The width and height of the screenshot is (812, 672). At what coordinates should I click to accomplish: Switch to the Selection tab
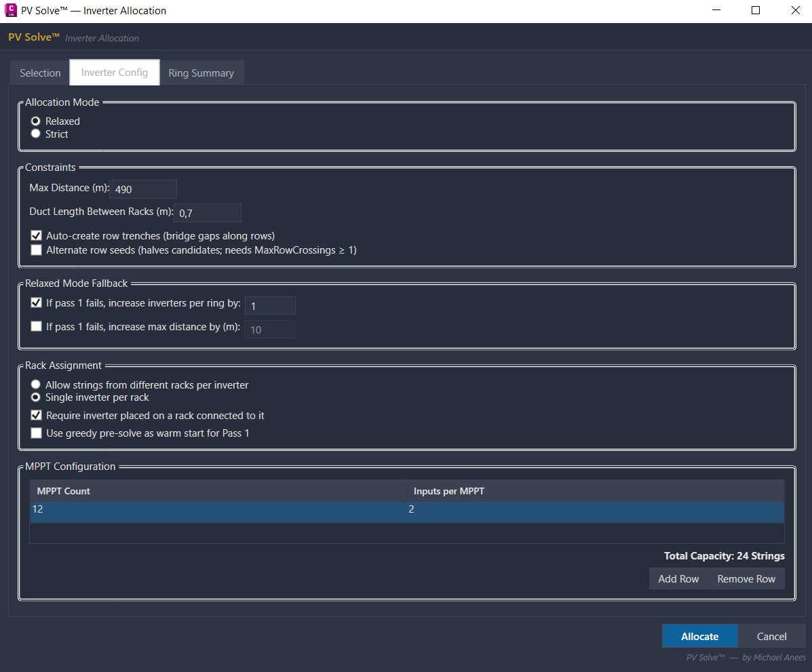pos(39,73)
